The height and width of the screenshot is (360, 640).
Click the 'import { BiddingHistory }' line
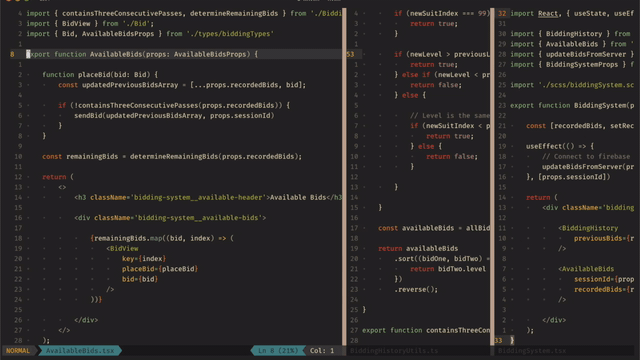570,34
